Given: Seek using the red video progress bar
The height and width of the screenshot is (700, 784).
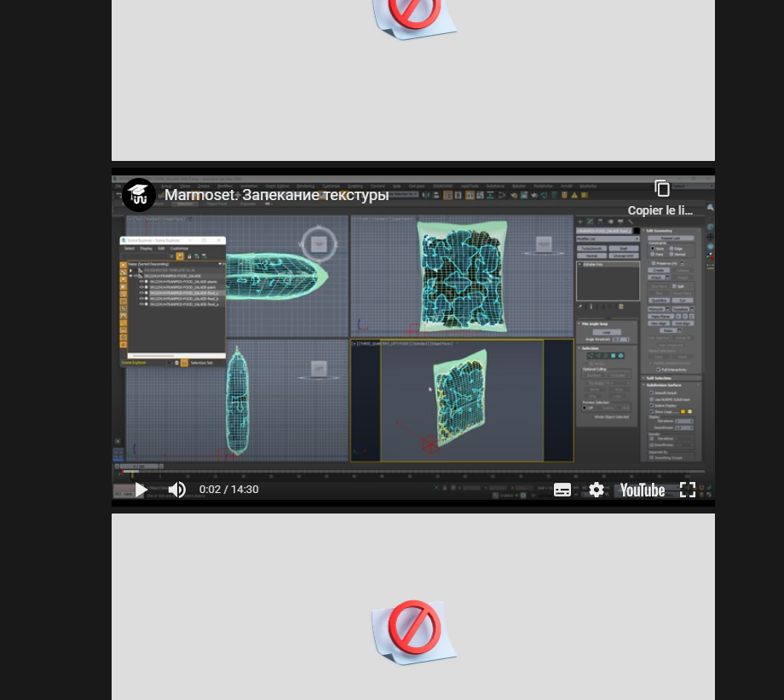Looking at the screenshot, I should (413, 471).
